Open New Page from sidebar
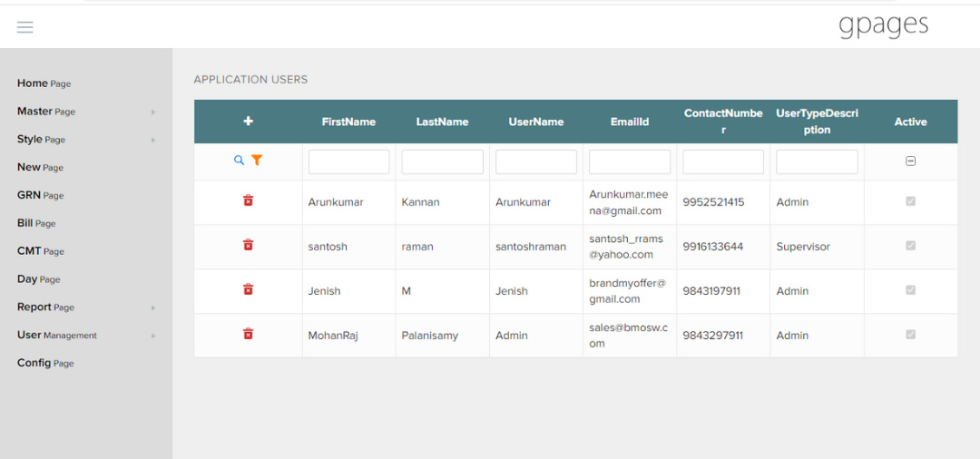980x459 pixels. [x=40, y=168]
